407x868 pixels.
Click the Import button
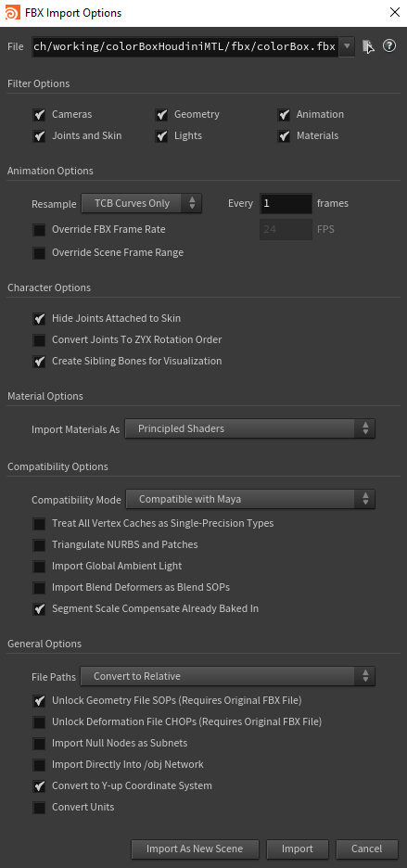tap(298, 849)
